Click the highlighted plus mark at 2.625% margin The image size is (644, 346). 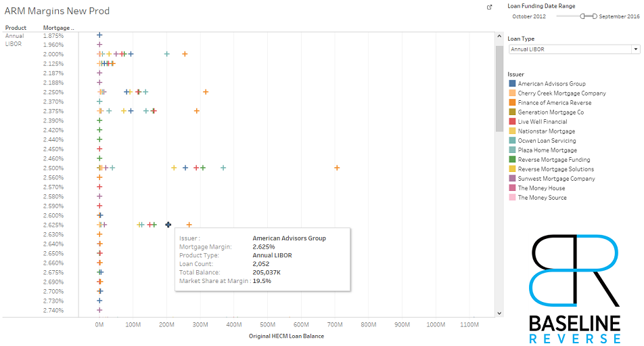[168, 224]
